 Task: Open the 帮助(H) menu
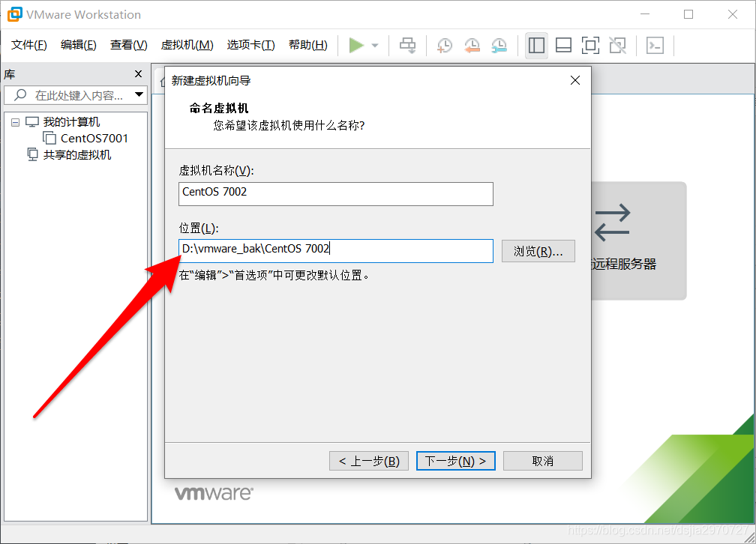308,45
